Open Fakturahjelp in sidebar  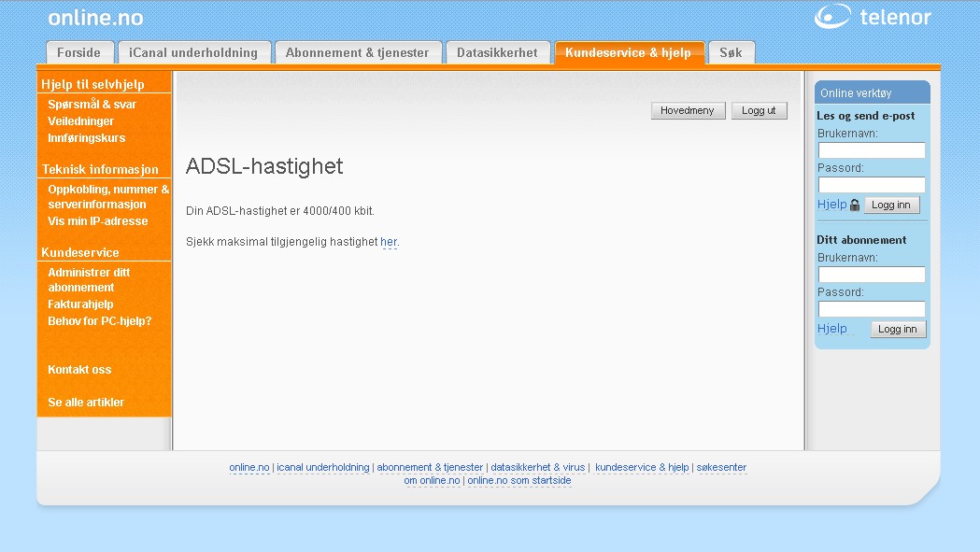point(80,304)
